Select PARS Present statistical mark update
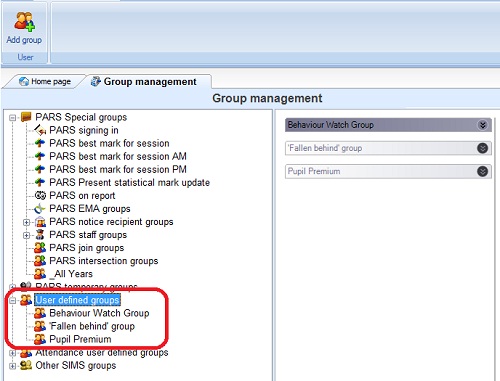This screenshot has width=500, height=381. 130,182
